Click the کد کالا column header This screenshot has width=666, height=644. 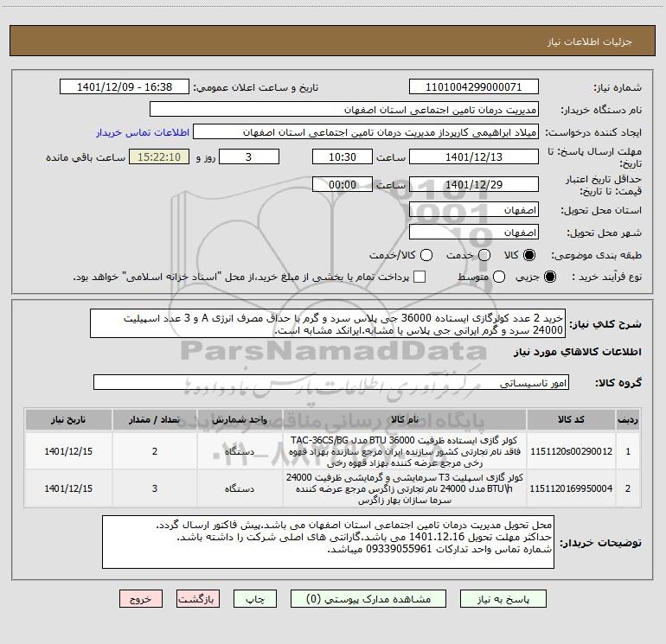pos(571,419)
